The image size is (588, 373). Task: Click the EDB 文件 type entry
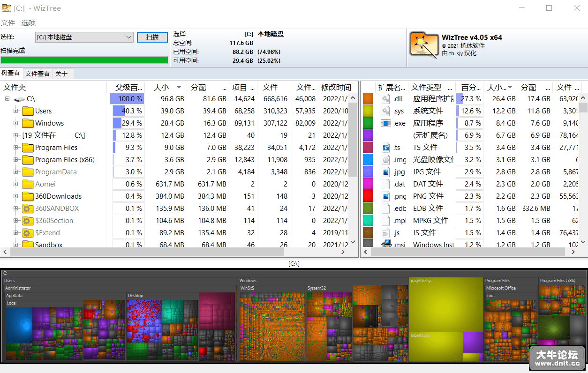[428, 209]
